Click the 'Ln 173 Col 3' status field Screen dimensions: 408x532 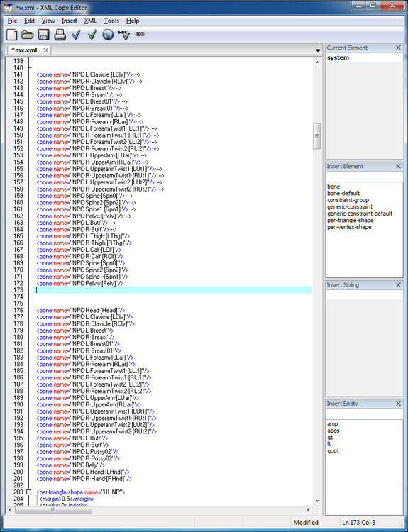point(358,523)
